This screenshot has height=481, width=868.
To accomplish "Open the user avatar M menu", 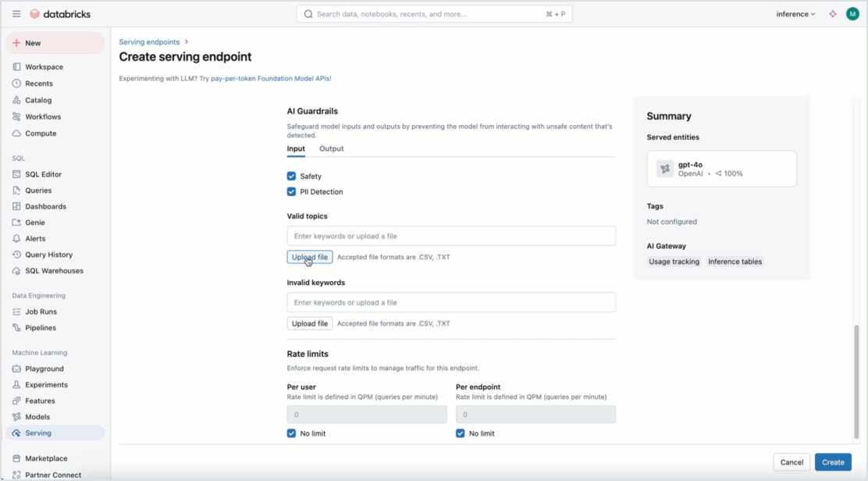I will click(852, 14).
